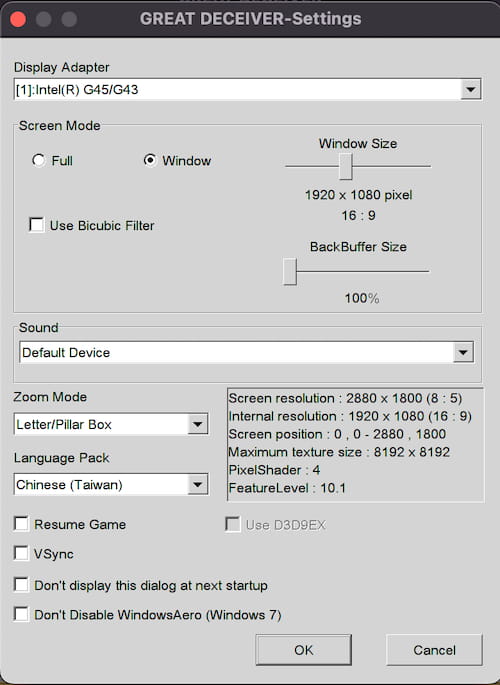Check Don't Disable WindowsAero (Windows 7)
The height and width of the screenshot is (685, 500).
pyautogui.click(x=21, y=614)
